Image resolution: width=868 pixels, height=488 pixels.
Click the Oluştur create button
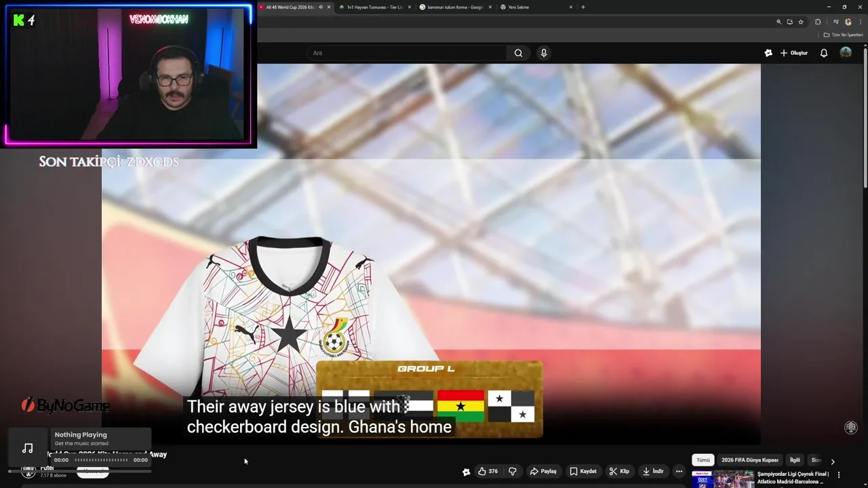pos(794,53)
